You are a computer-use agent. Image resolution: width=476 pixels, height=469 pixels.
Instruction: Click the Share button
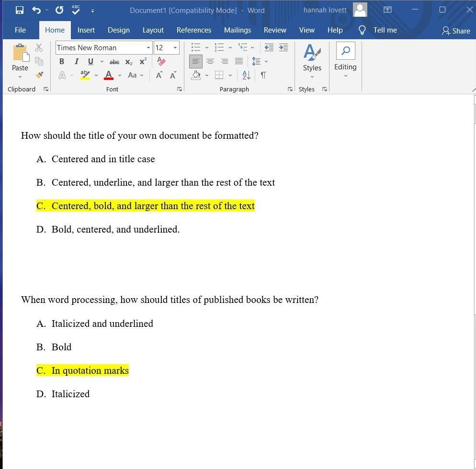pos(456,31)
